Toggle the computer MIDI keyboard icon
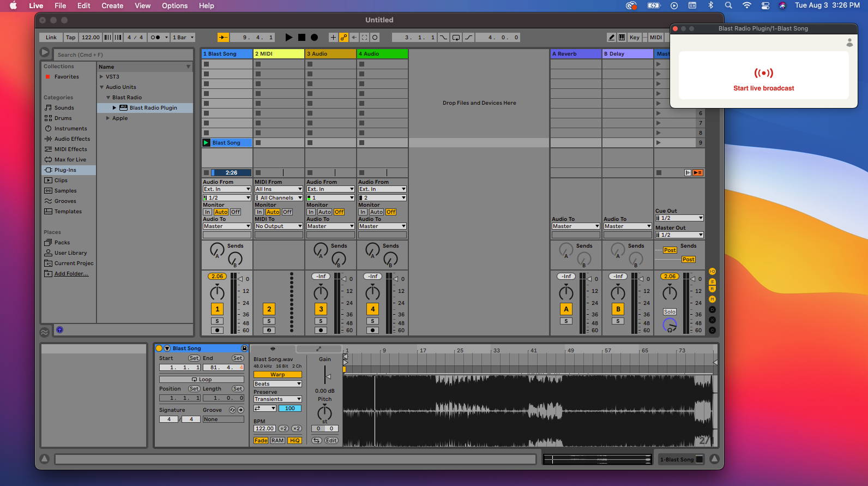This screenshot has width=868, height=486. click(x=622, y=37)
